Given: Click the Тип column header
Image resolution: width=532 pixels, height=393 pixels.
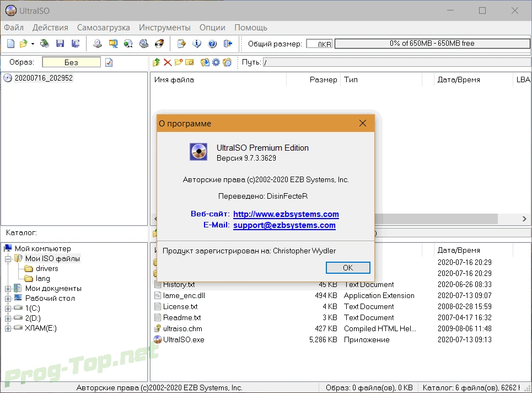Looking at the screenshot, I should pos(381,80).
